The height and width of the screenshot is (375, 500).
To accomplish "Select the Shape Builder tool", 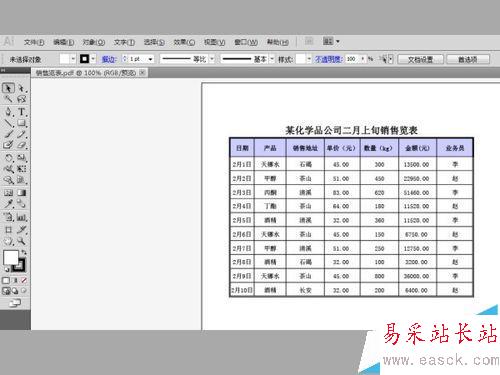I will (8, 180).
